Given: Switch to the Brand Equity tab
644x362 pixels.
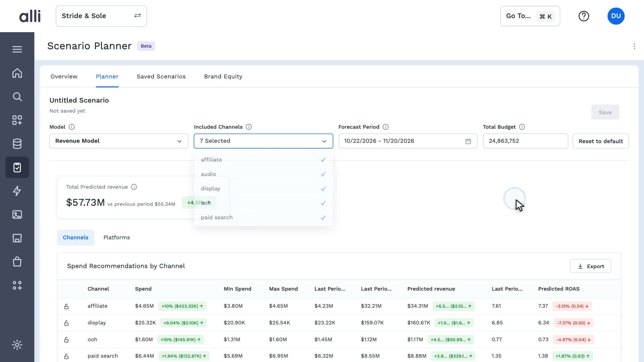Looking at the screenshot, I should (x=223, y=76).
